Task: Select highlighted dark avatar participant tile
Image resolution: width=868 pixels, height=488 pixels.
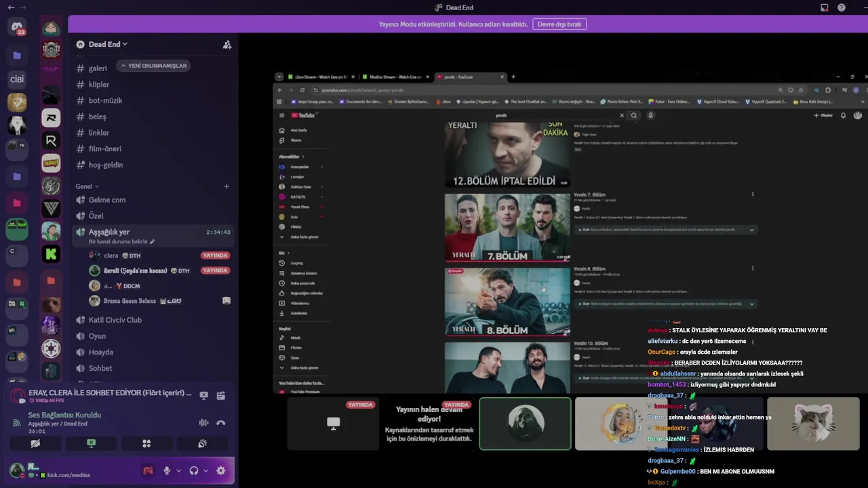Action: coord(526,424)
